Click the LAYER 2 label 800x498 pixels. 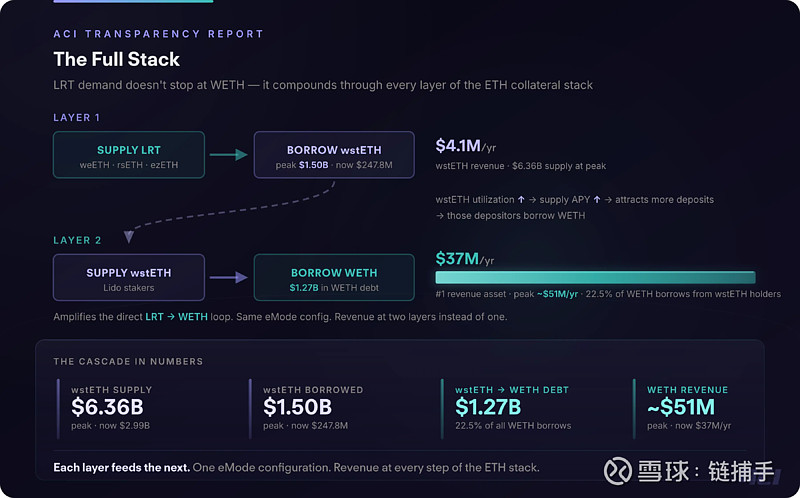(x=77, y=240)
